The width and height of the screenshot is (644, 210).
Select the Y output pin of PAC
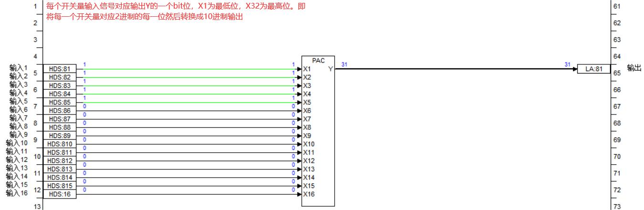pos(330,69)
